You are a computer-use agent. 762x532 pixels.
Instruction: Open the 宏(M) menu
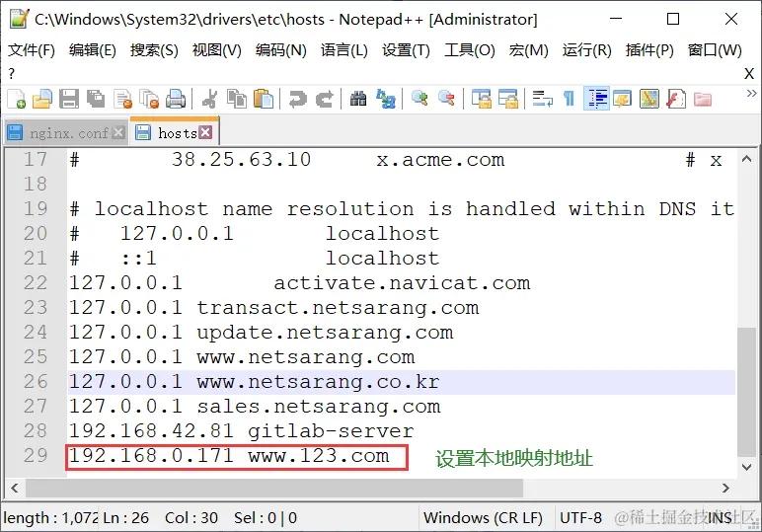point(529,50)
